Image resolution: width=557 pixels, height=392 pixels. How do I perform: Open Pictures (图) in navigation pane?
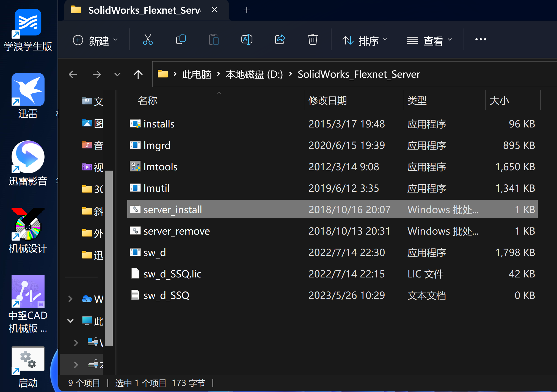point(92,123)
